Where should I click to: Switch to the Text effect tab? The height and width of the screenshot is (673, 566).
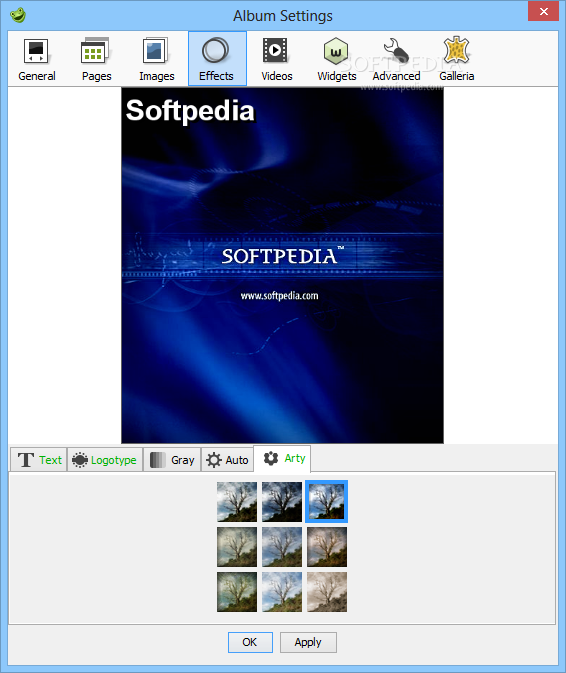(39, 460)
